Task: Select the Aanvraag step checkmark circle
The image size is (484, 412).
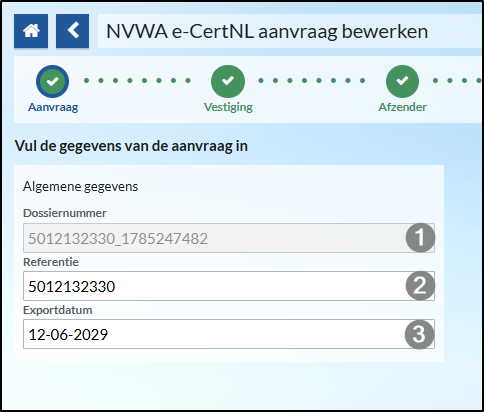Action: point(53,81)
